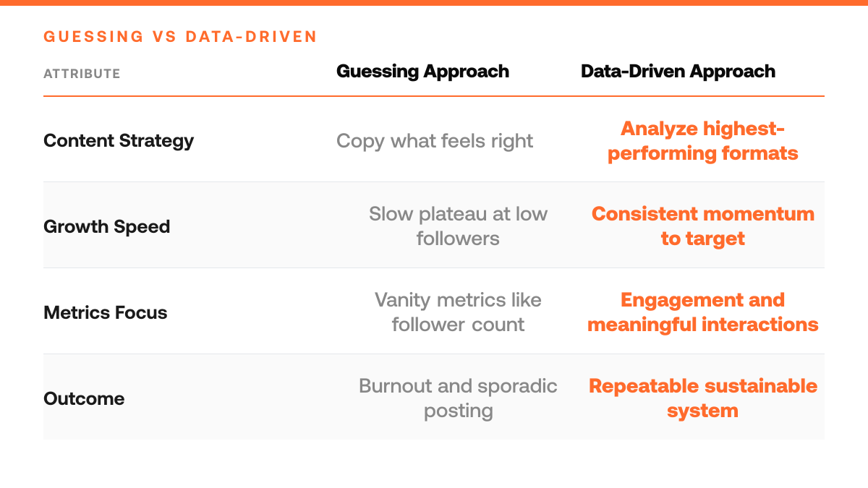The height and width of the screenshot is (488, 868).
Task: Click the orange bar at top edge
Action: [434, 3]
